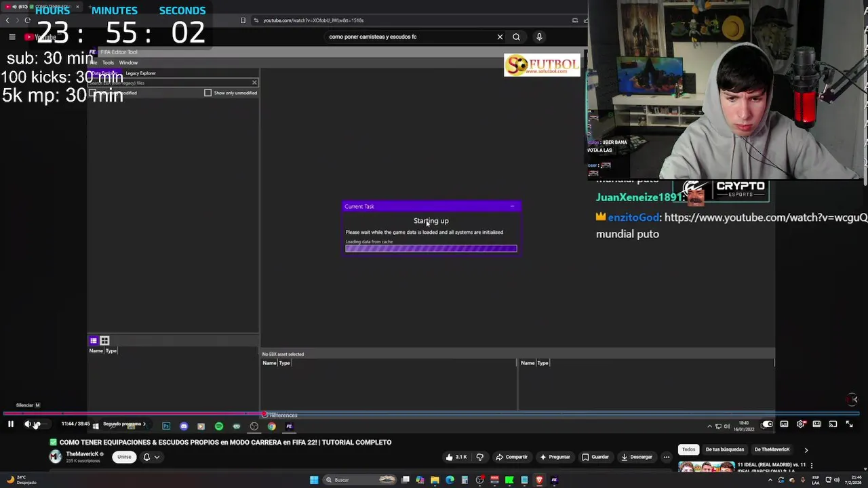868x488 pixels.
Task: Open the FE FIFA Editor taskbar icon
Action: 554,480
